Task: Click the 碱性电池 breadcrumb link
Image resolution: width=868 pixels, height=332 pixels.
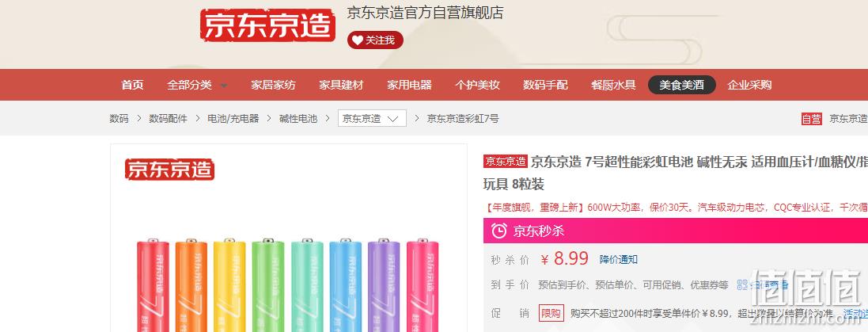Action: pos(298,119)
